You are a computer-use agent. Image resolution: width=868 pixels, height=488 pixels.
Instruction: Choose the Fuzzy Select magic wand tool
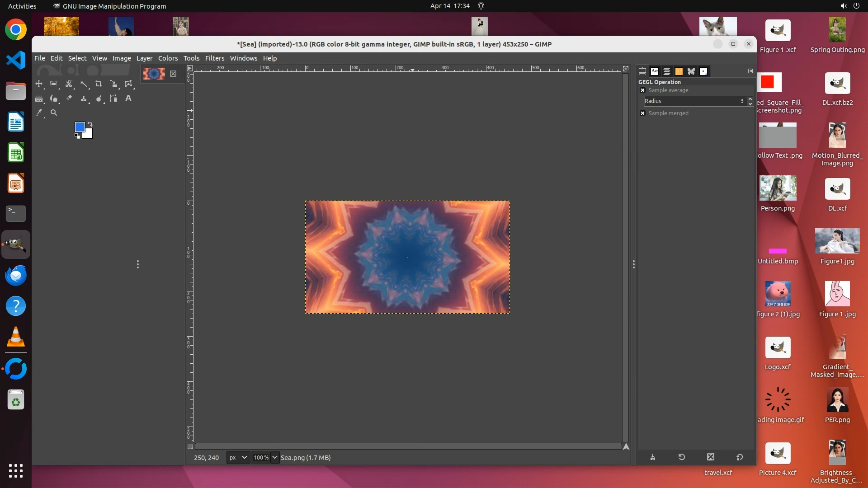[x=84, y=84]
